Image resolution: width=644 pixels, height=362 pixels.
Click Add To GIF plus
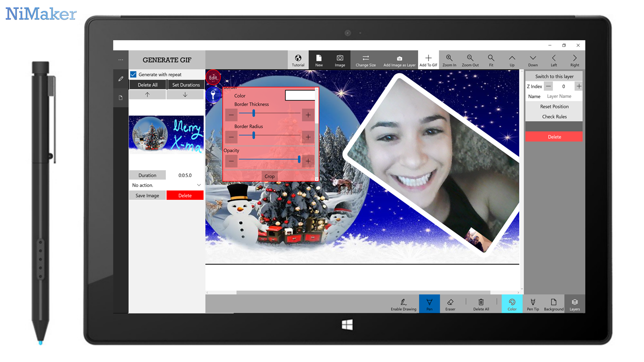(x=428, y=60)
